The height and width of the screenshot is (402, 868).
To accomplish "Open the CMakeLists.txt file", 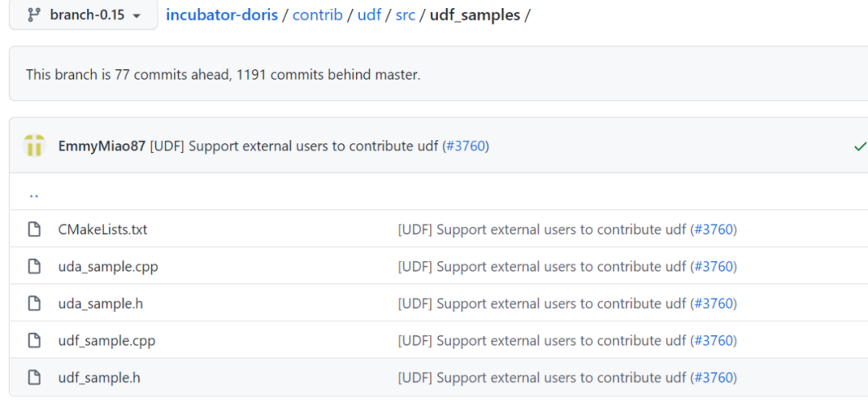I will pyautogui.click(x=103, y=230).
